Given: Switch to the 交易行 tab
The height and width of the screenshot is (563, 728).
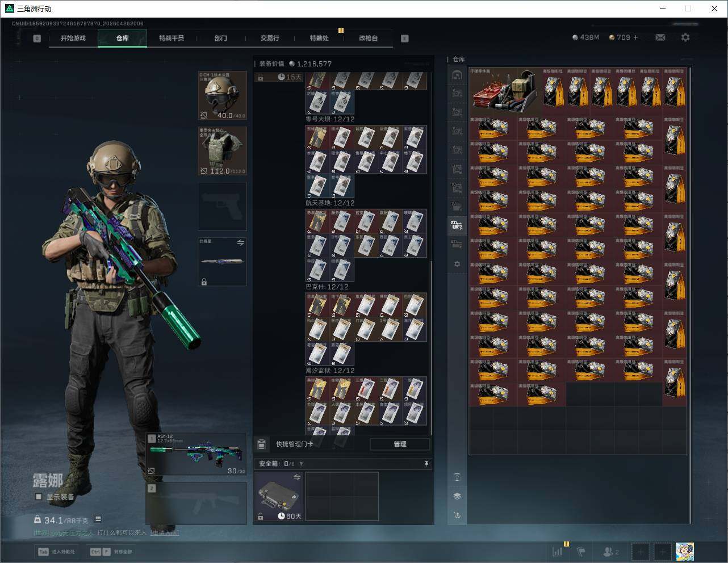Looking at the screenshot, I should click(270, 38).
